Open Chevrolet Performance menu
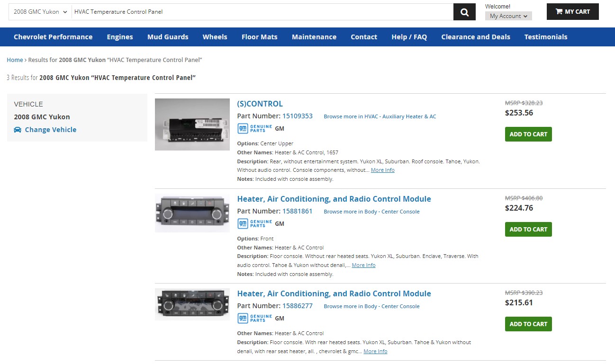Screen dimensions: 615x364 coord(53,37)
